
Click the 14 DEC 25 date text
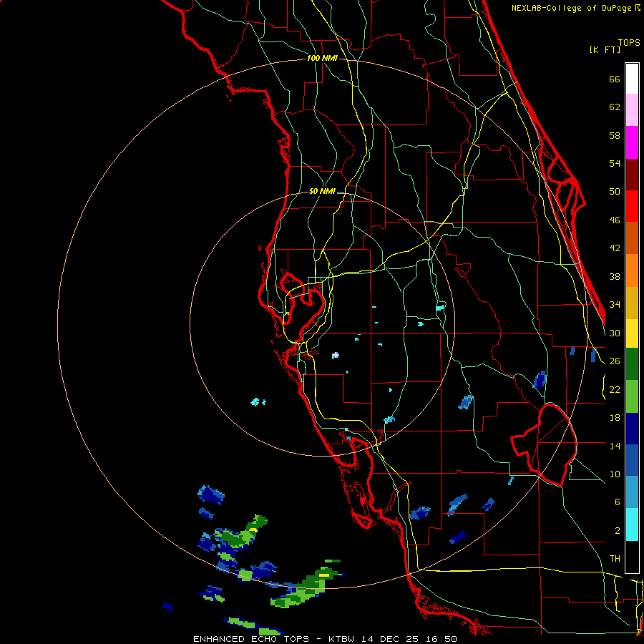tap(390, 639)
